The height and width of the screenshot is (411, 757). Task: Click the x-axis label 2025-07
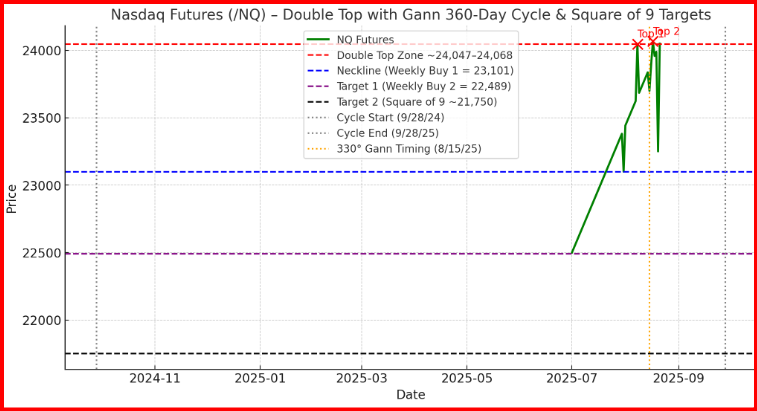(x=572, y=378)
